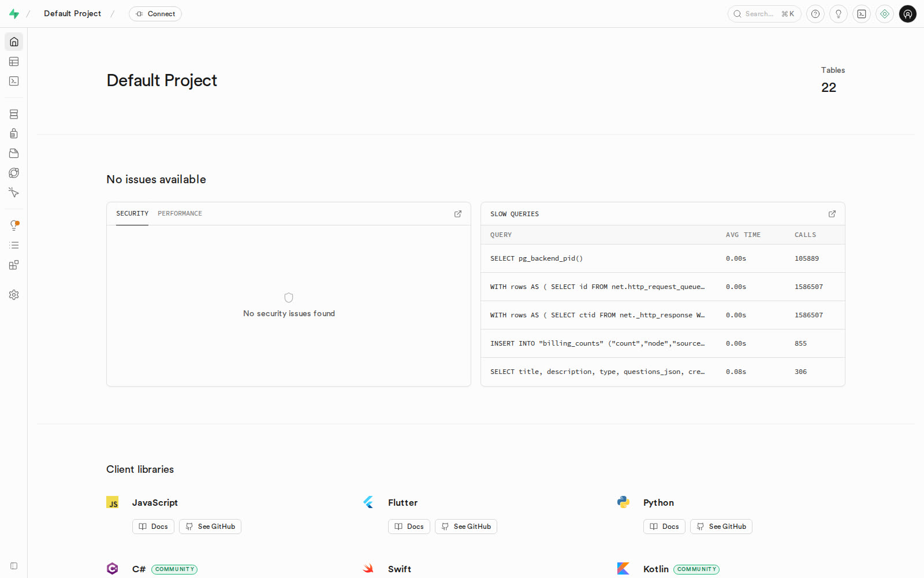924x578 pixels.
Task: Open the SQL Editor sidebar icon
Action: (14, 81)
